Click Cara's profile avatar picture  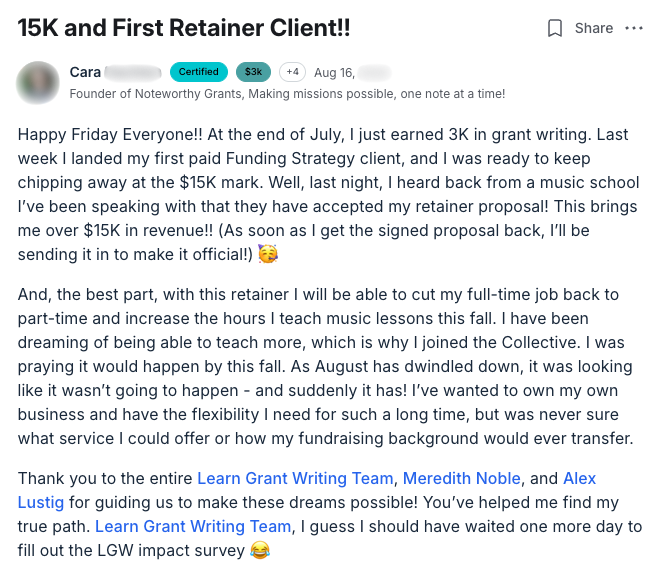pos(37,82)
